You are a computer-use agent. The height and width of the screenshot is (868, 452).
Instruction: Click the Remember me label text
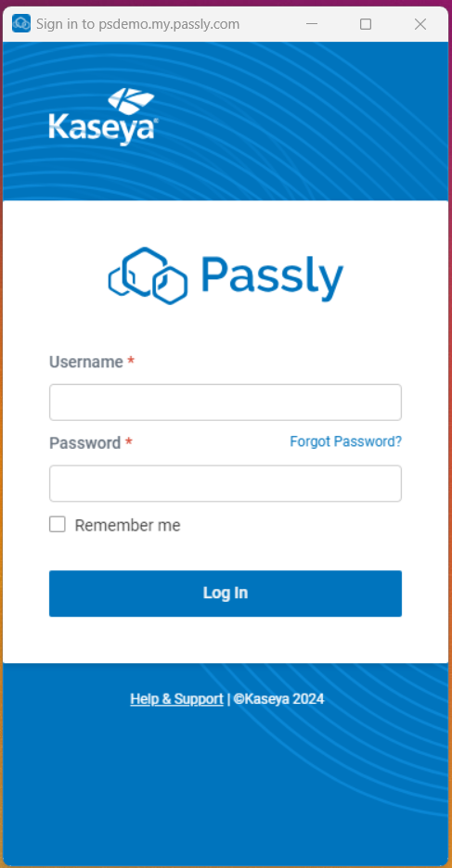tap(127, 525)
